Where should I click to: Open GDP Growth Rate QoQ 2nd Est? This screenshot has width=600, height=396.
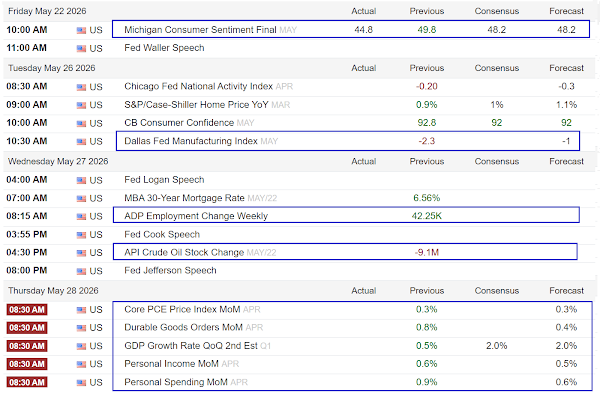click(191, 346)
